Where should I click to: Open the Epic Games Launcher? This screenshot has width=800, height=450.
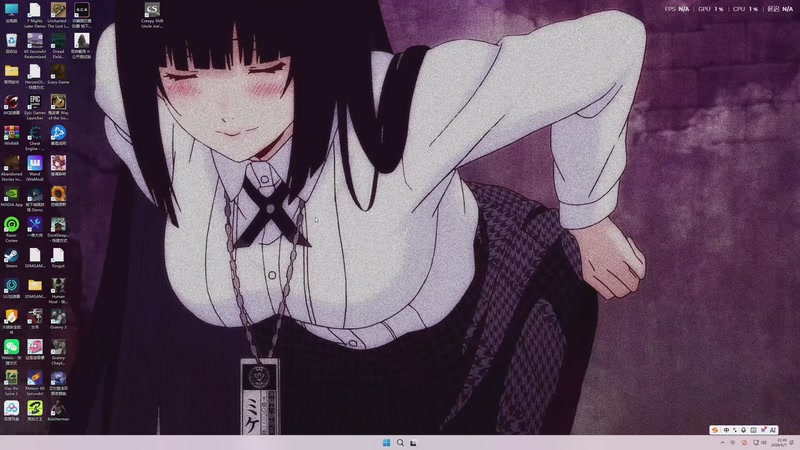(x=35, y=107)
